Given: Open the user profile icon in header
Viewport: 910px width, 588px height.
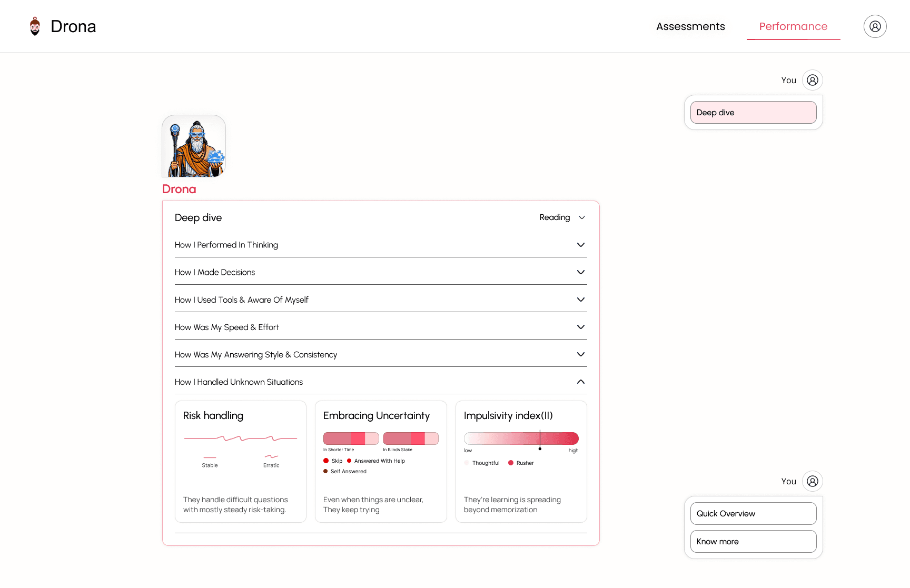Looking at the screenshot, I should pos(875,26).
